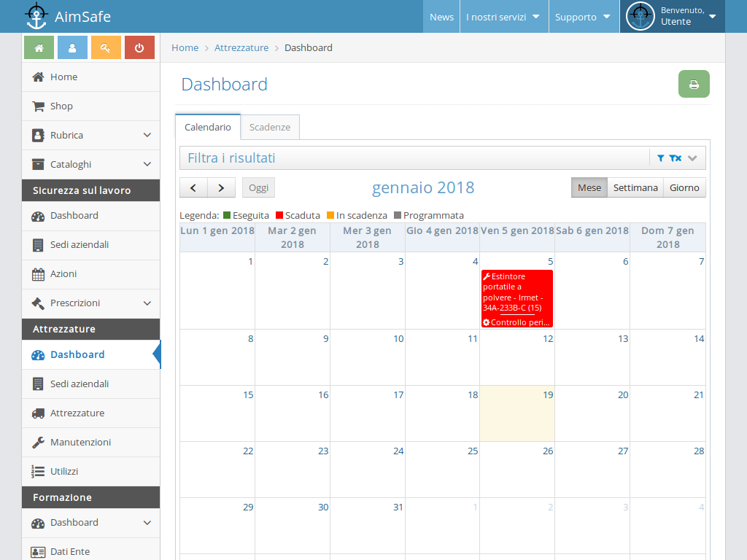Viewport: 747px width, 560px height.
Task: Open Benvenuto Utente account dropdown
Action: pos(672,17)
